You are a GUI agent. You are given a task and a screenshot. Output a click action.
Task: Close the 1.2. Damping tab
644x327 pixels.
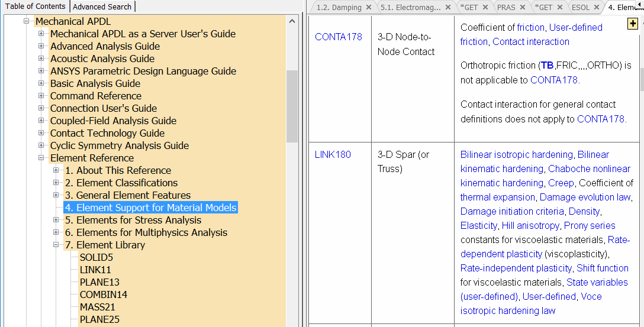pyautogui.click(x=368, y=7)
